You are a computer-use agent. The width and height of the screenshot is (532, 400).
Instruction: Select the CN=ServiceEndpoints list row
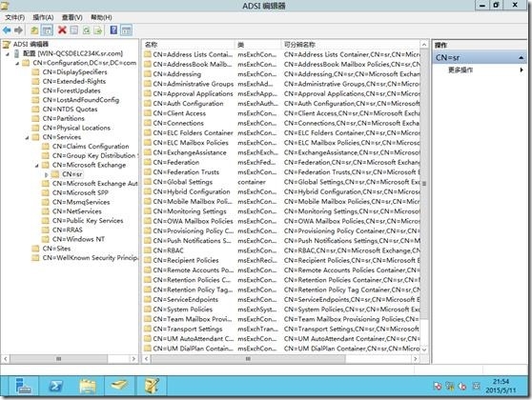tap(281, 300)
